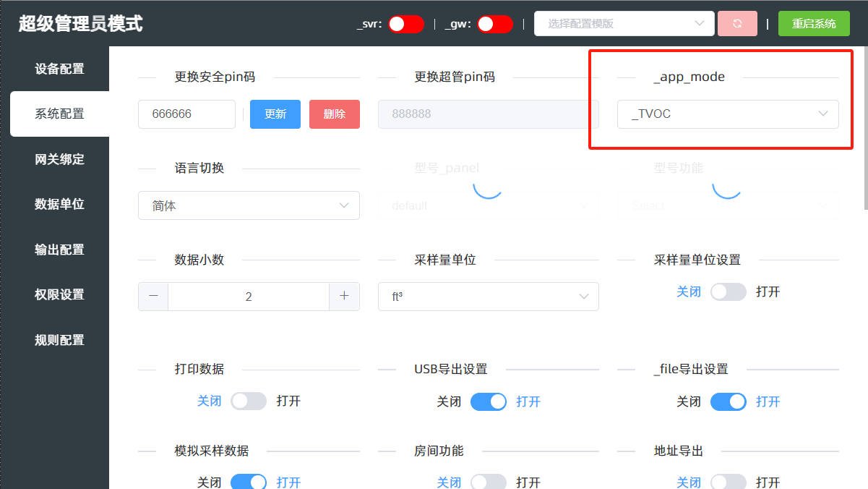
Task: Toggle the _gw switch
Action: pos(494,24)
